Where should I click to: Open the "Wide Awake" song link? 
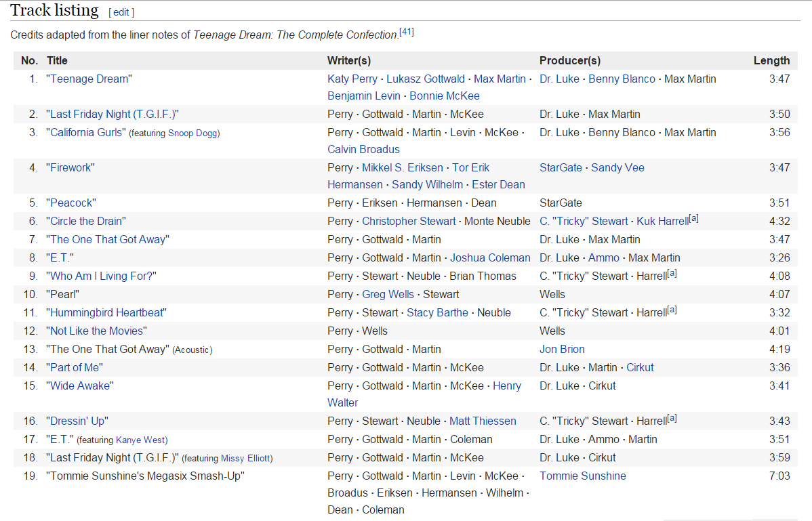(x=80, y=385)
